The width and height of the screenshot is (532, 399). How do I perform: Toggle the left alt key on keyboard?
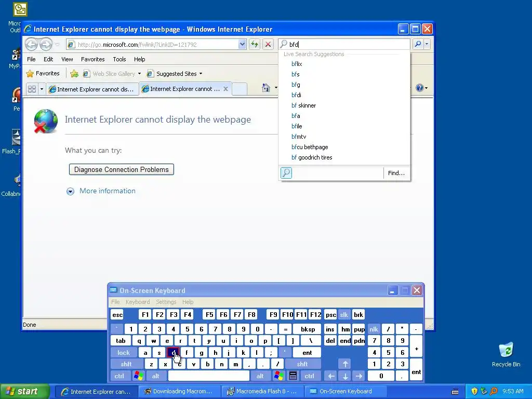156,376
